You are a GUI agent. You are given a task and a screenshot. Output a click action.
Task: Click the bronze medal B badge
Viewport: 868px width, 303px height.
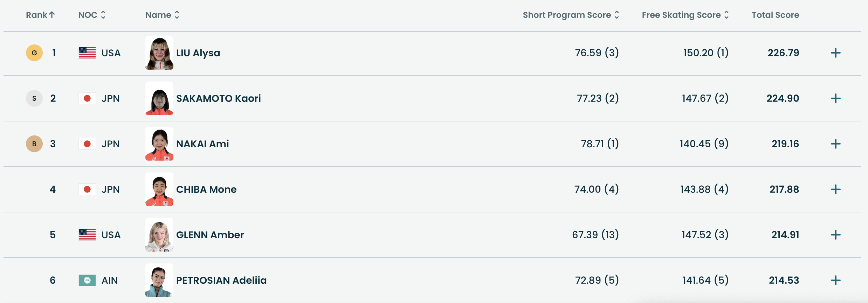coord(34,144)
